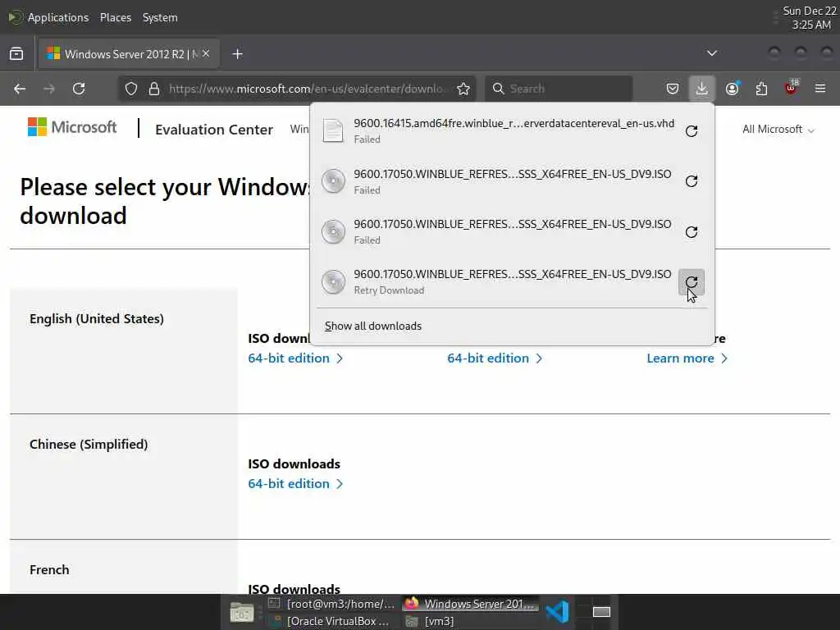Open the Places menu
Viewport: 840px width, 630px height.
pyautogui.click(x=115, y=18)
